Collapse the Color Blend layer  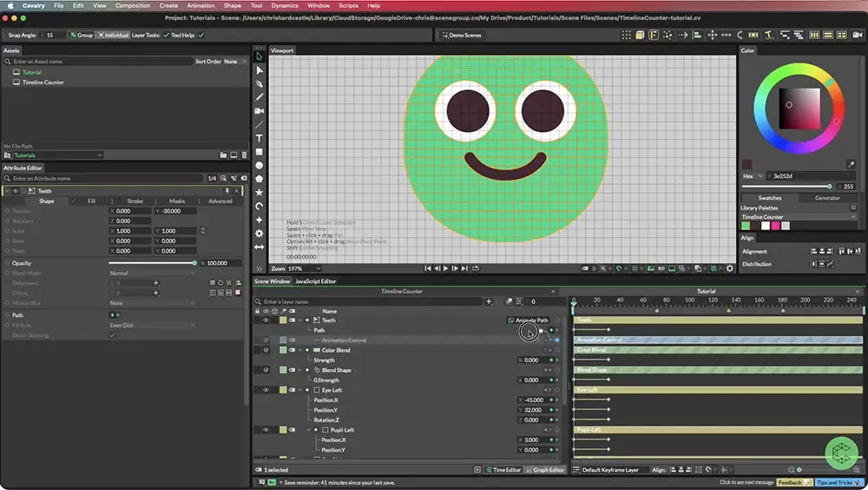click(x=300, y=350)
